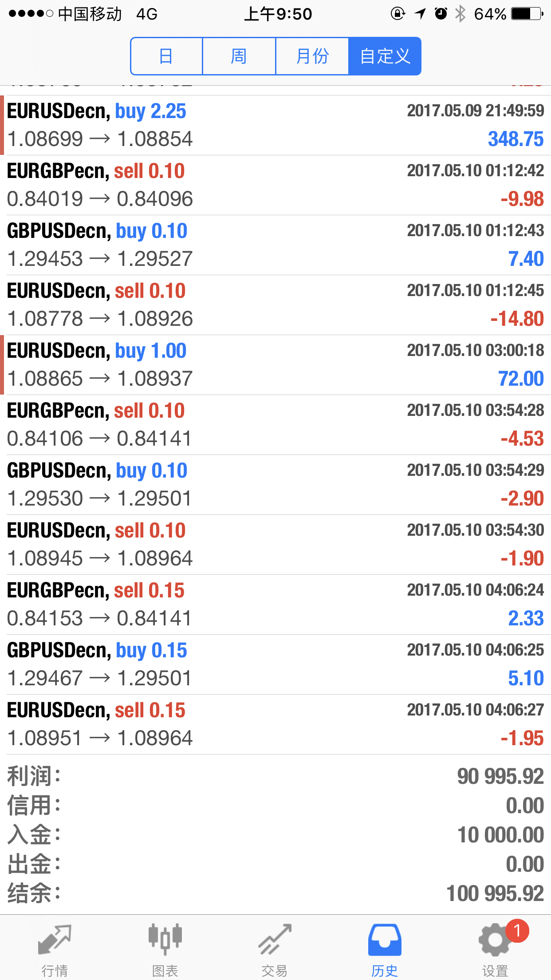Switch to the 日 day filter
The height and width of the screenshot is (980, 551).
point(166,56)
